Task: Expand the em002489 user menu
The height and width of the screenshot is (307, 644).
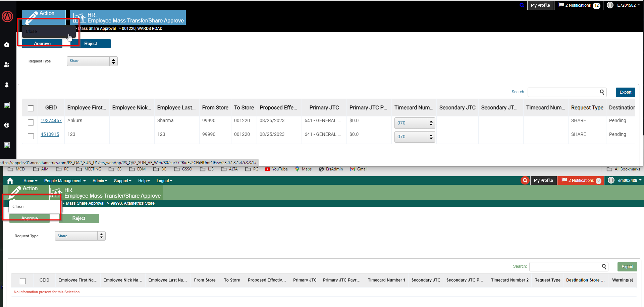Action: 630,181
